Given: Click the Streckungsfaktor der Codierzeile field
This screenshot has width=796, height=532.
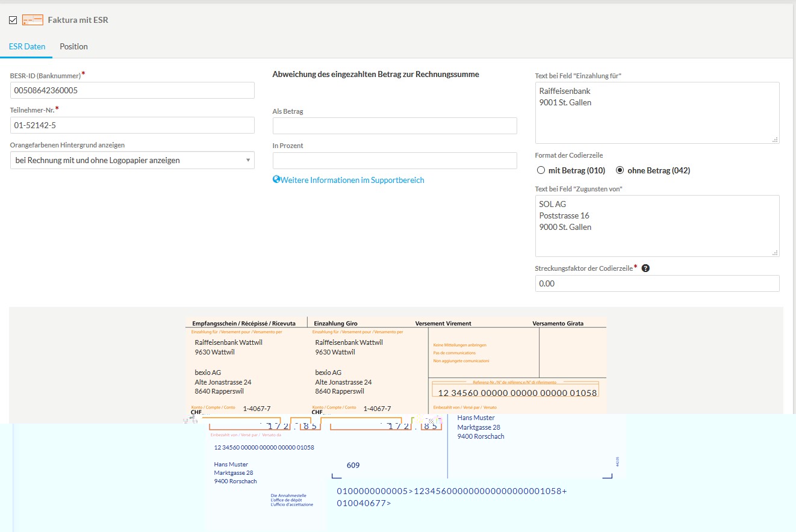Looking at the screenshot, I should coord(656,283).
